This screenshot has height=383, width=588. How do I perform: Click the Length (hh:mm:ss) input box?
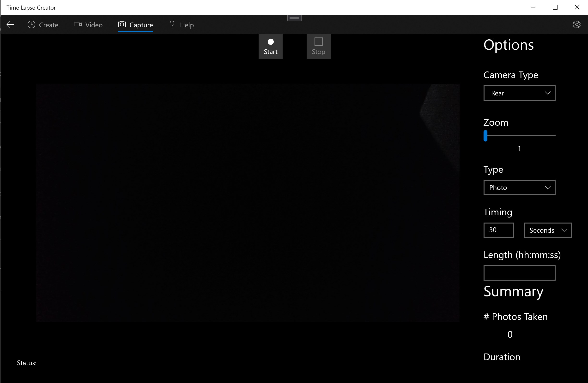pyautogui.click(x=519, y=273)
